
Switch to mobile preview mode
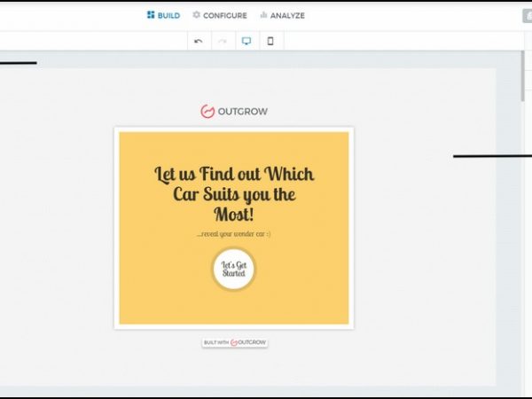pos(270,41)
